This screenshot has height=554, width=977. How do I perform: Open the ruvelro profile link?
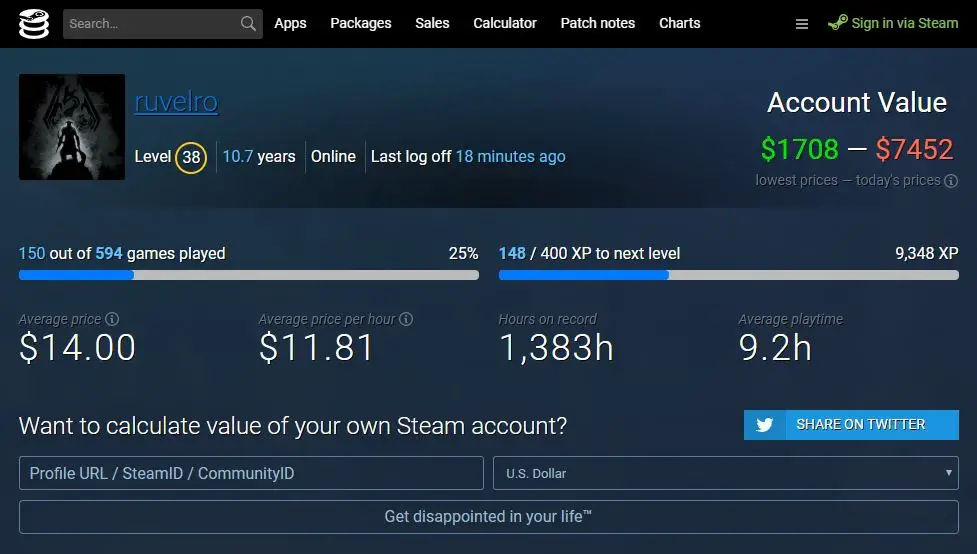click(176, 102)
